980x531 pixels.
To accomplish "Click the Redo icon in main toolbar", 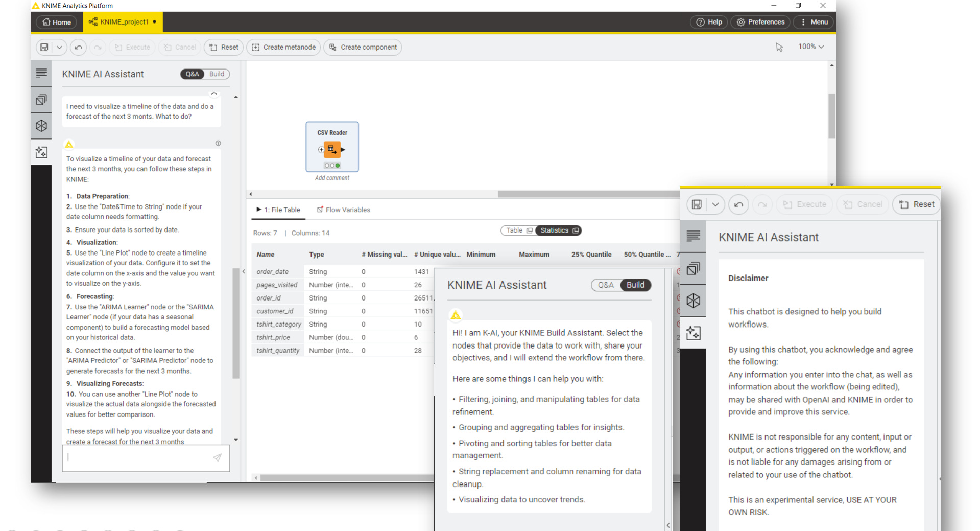I will click(x=98, y=47).
